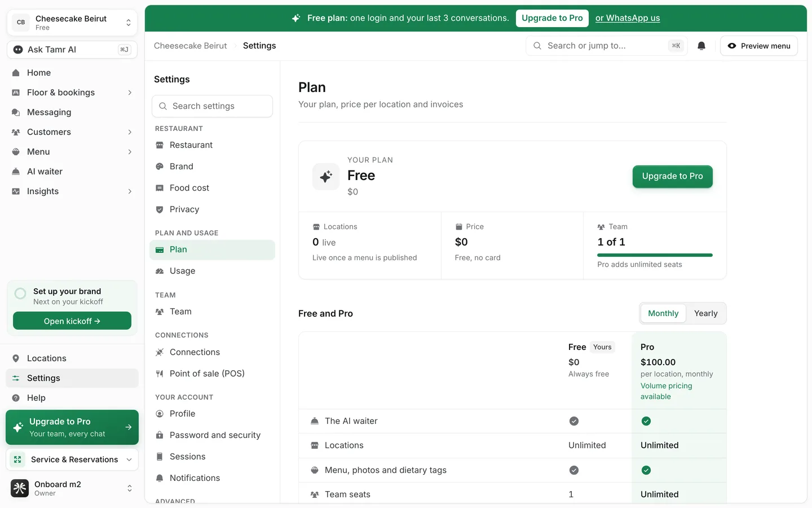
Task: Click the or WhatsApp us link
Action: [628, 18]
